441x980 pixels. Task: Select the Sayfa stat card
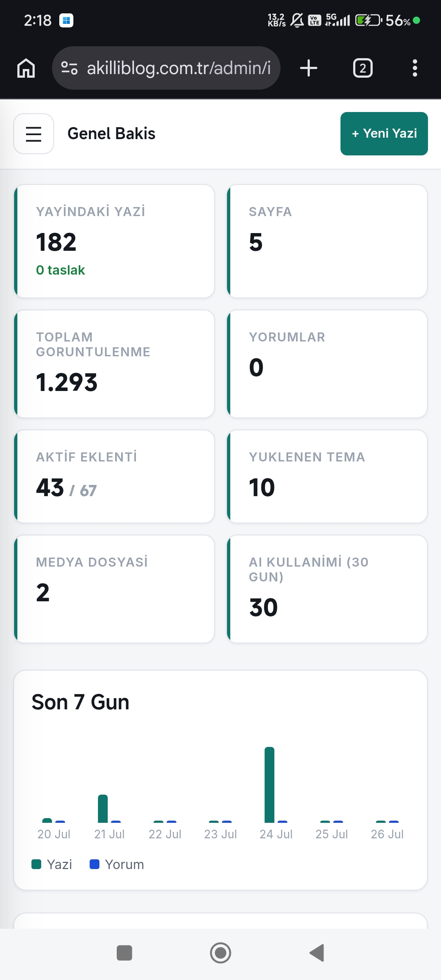(x=327, y=241)
